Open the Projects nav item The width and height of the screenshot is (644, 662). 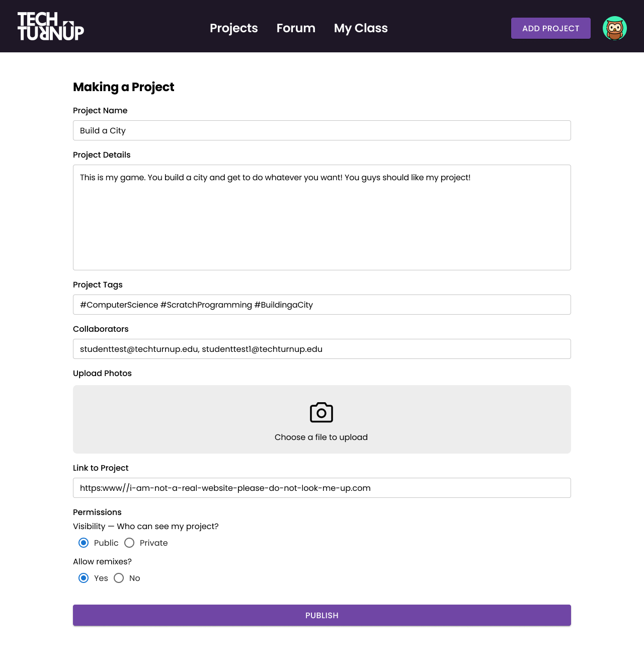click(x=234, y=28)
